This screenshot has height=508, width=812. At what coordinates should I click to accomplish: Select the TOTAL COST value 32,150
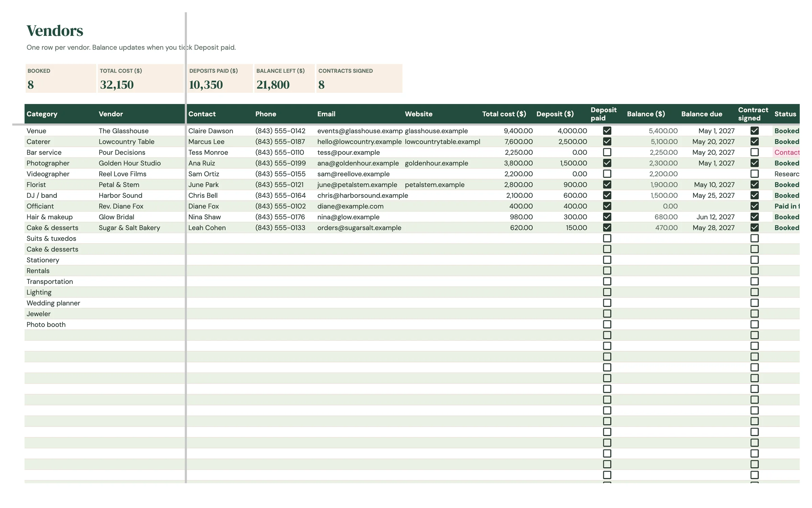point(117,85)
